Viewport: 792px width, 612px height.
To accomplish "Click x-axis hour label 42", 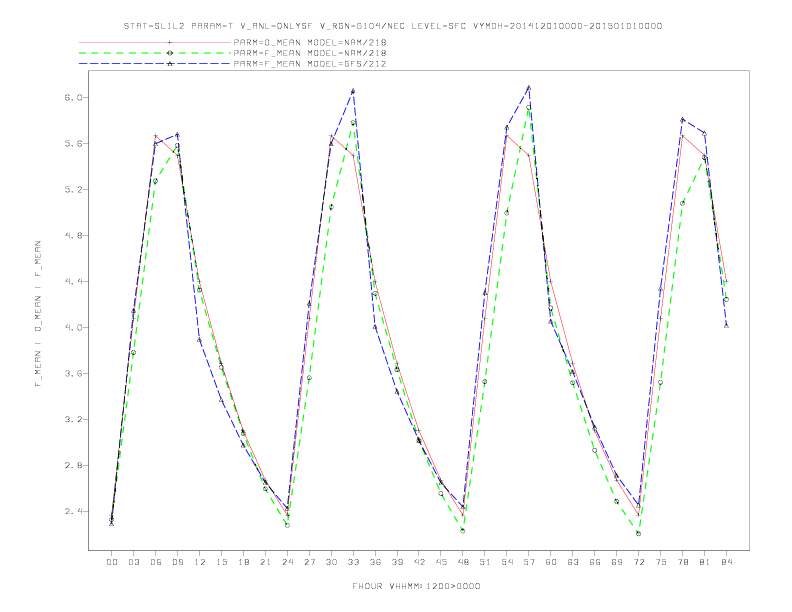I will (x=419, y=562).
